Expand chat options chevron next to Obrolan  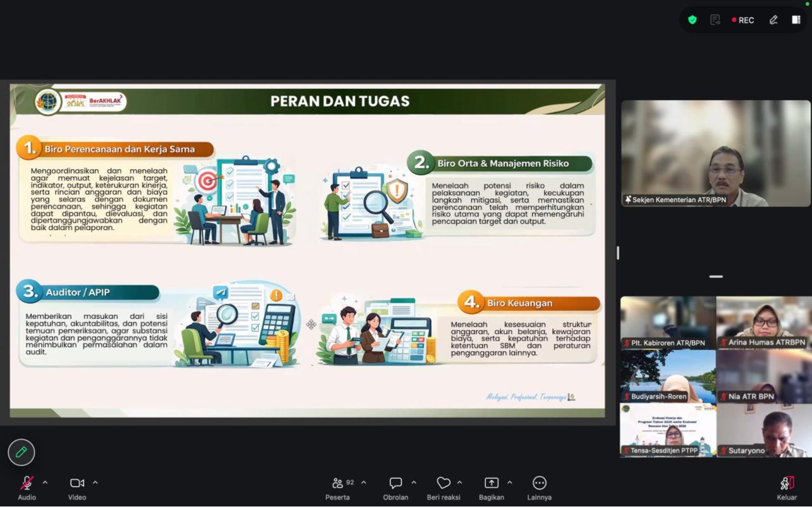tap(414, 482)
